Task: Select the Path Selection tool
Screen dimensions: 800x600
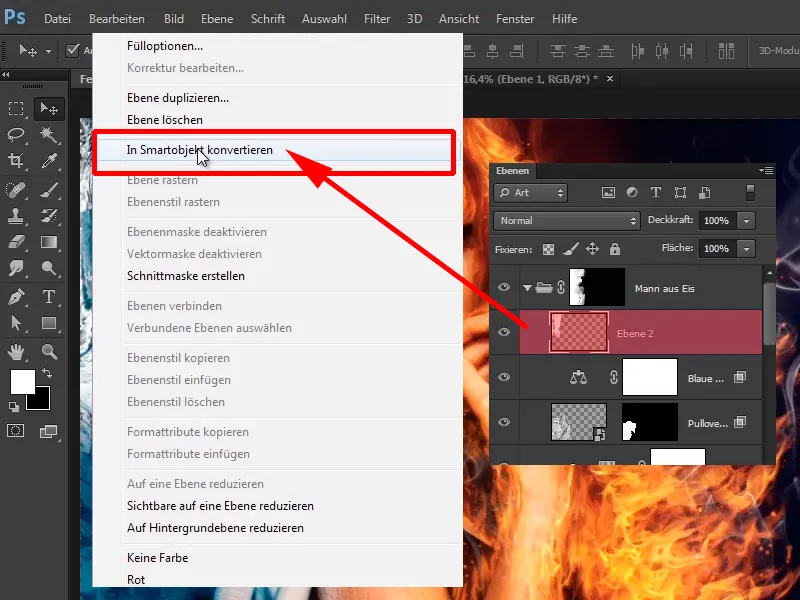Action: pyautogui.click(x=16, y=323)
